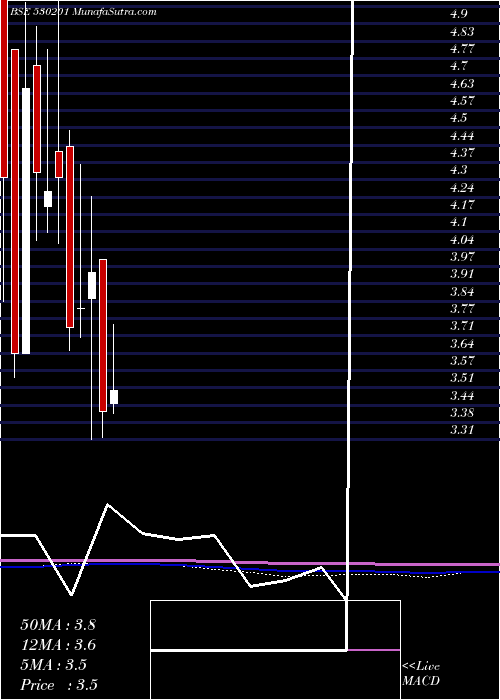
Task: Click the 4.1 price axis label
Action: 458,222
